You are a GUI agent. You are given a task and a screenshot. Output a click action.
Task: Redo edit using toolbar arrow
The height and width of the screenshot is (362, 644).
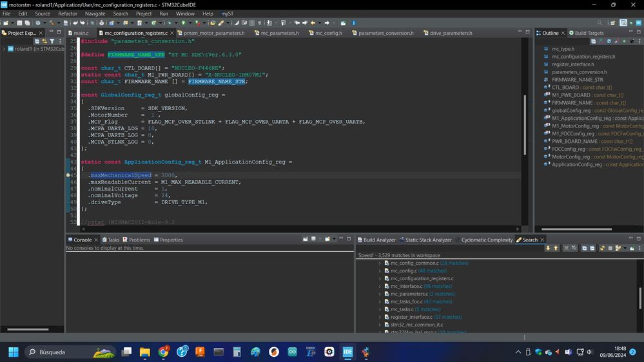click(x=83, y=23)
